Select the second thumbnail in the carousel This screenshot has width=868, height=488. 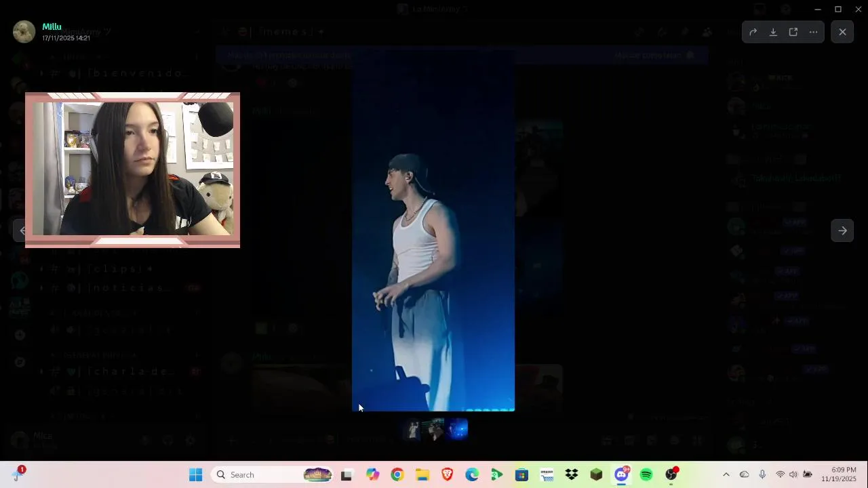pos(434,429)
